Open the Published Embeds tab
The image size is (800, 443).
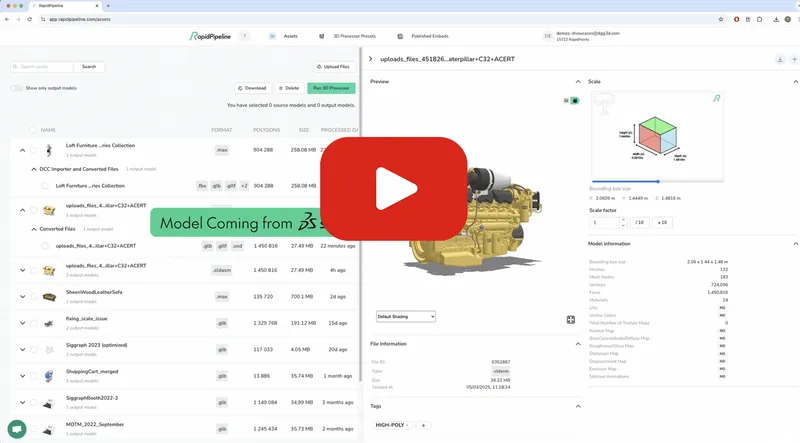click(x=430, y=36)
